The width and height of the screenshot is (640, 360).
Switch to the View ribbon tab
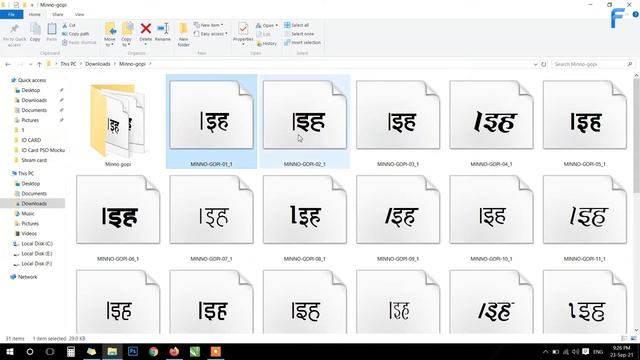tap(80, 14)
